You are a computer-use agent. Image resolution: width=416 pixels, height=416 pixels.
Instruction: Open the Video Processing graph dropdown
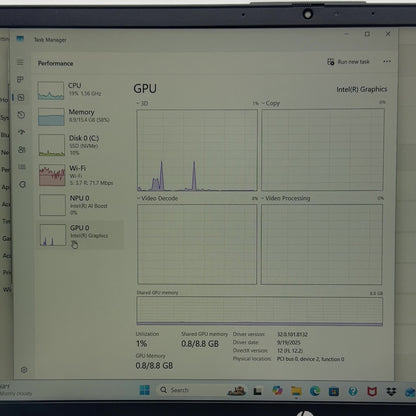tap(285, 198)
